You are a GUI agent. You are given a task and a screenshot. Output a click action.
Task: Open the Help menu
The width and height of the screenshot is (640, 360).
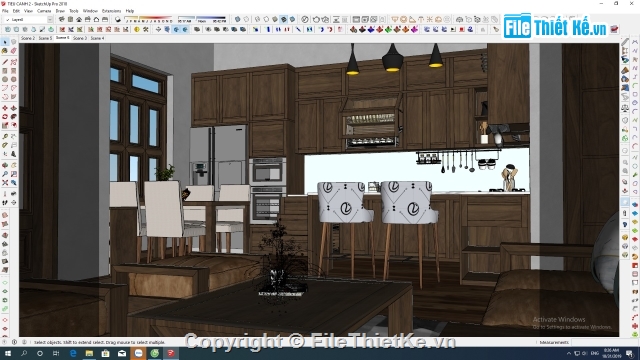[130, 11]
